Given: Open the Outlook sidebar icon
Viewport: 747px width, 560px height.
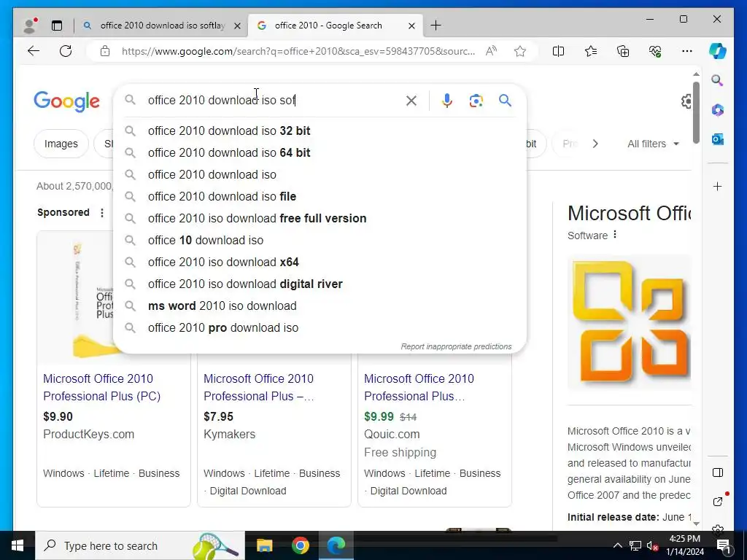Looking at the screenshot, I should pyautogui.click(x=718, y=139).
